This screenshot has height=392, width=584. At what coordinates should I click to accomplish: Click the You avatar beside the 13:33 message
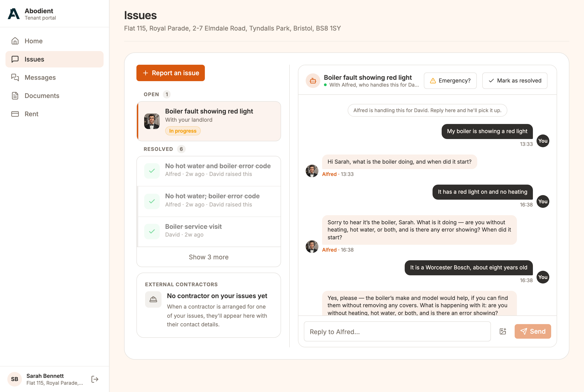point(543,141)
